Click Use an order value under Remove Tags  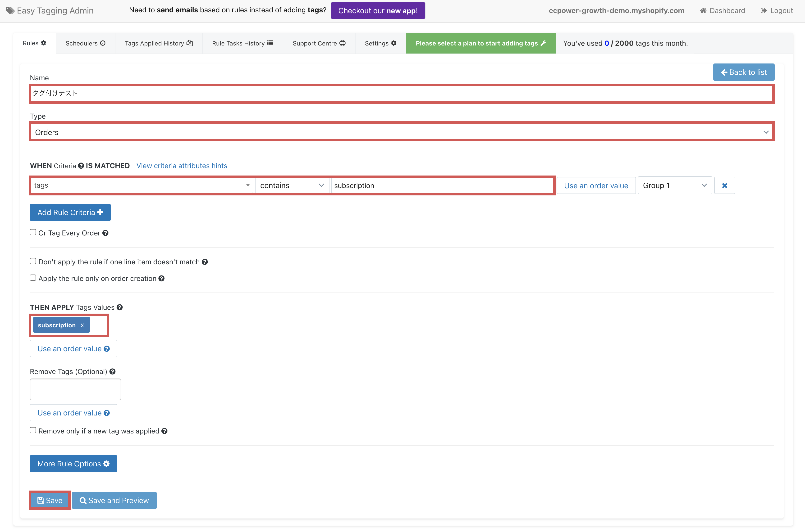[x=73, y=413]
